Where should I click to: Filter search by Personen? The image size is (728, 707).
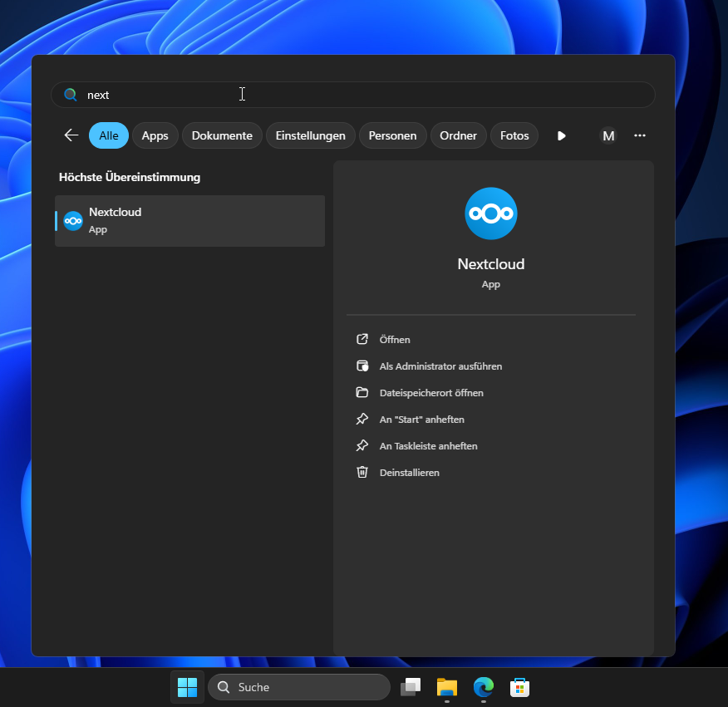click(392, 135)
